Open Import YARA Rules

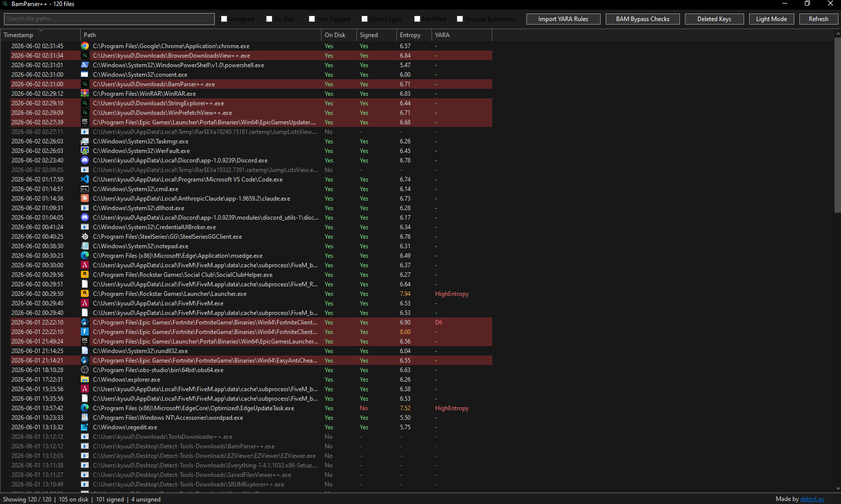pos(563,19)
